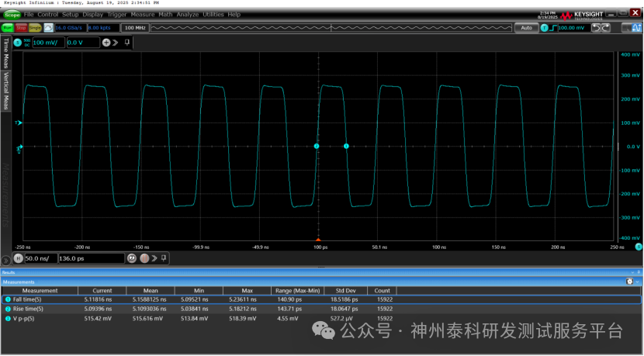Click the horizontal zoom magnifier icon

click(131, 258)
